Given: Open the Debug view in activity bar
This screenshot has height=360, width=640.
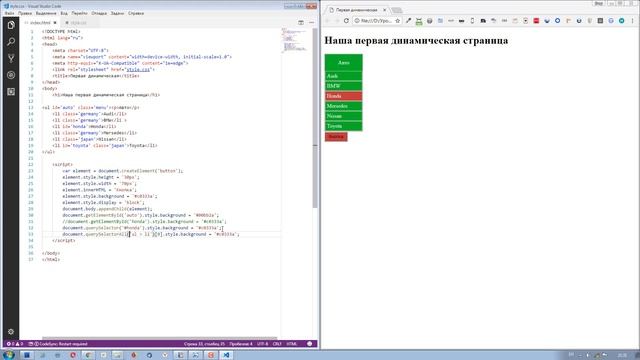Looking at the screenshot, I should click(x=11, y=75).
